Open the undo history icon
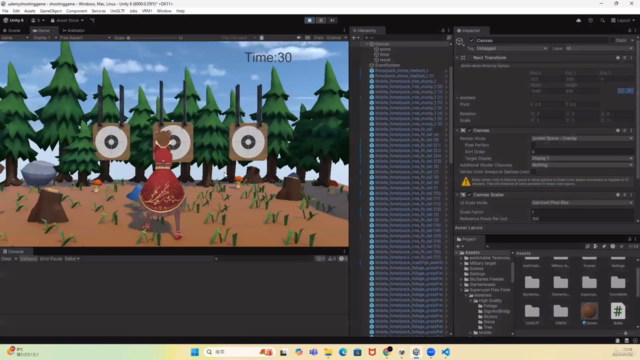The image size is (640, 360). pos(590,20)
